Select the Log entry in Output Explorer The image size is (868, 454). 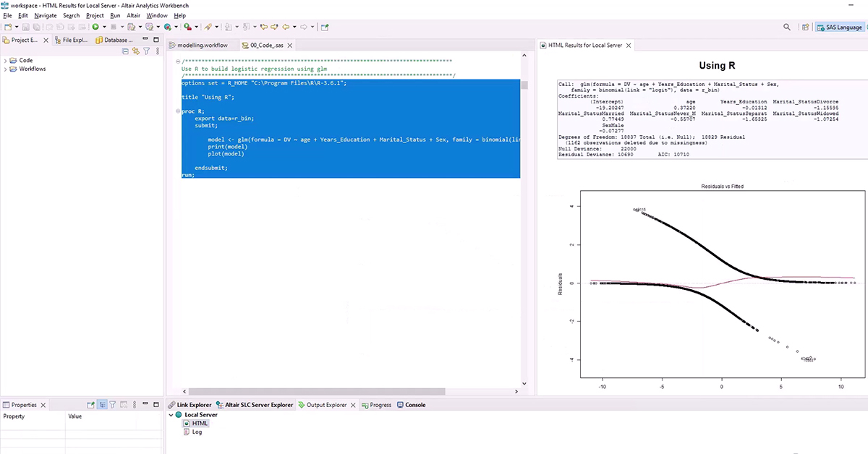tap(196, 432)
